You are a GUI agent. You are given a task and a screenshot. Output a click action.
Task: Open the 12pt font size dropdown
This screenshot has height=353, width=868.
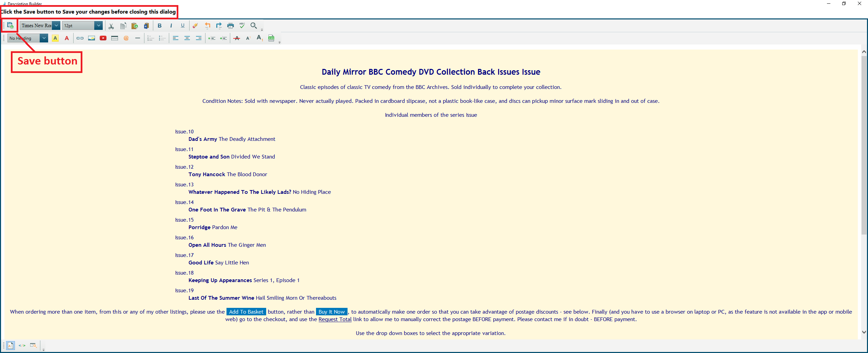(98, 25)
